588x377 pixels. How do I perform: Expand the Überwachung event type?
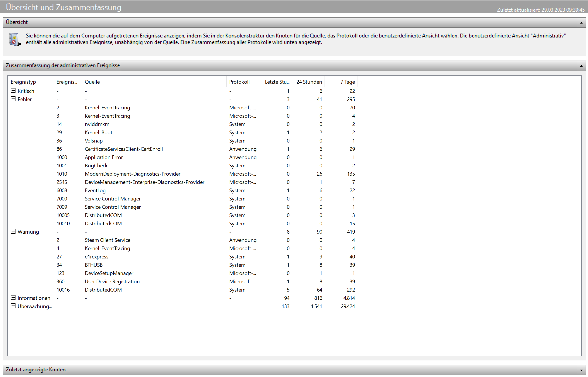pyautogui.click(x=13, y=306)
